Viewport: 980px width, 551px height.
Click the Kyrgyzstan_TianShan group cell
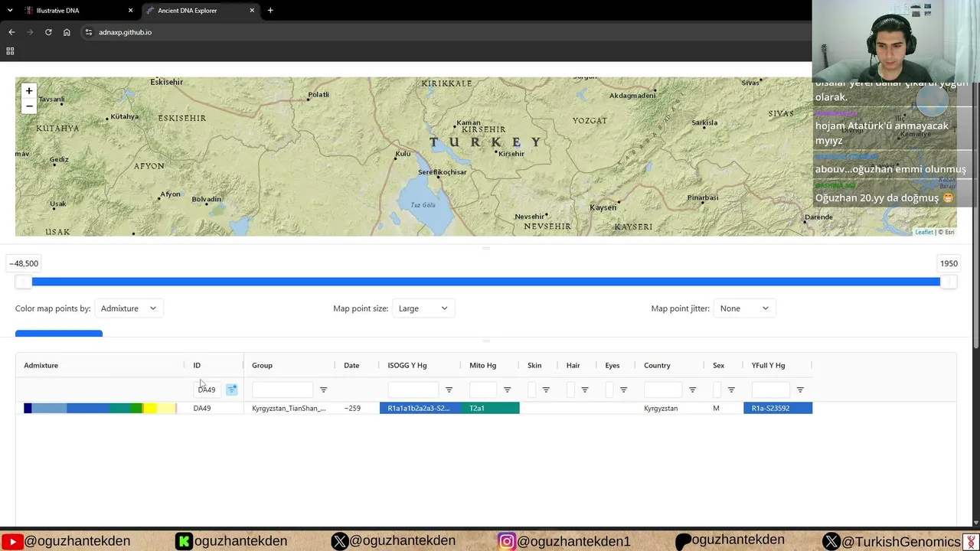[x=289, y=409]
